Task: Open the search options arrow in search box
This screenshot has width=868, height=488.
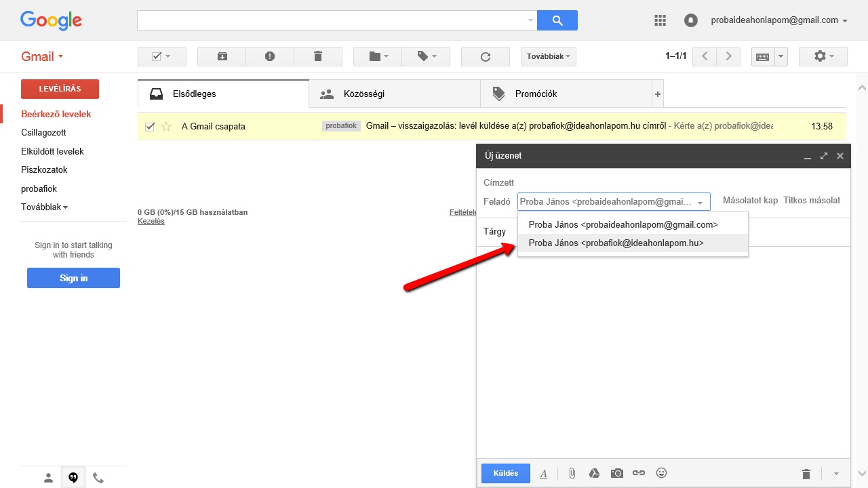Action: point(530,20)
